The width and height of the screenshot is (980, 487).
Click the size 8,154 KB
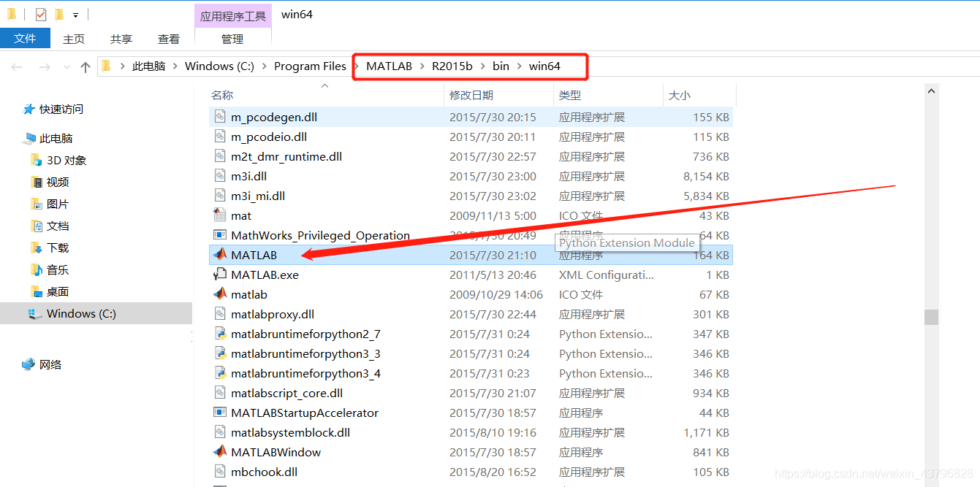pyautogui.click(x=706, y=176)
